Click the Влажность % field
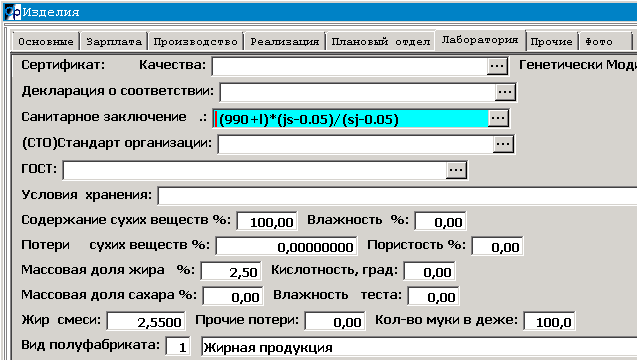The height and width of the screenshot is (360, 637). point(440,221)
